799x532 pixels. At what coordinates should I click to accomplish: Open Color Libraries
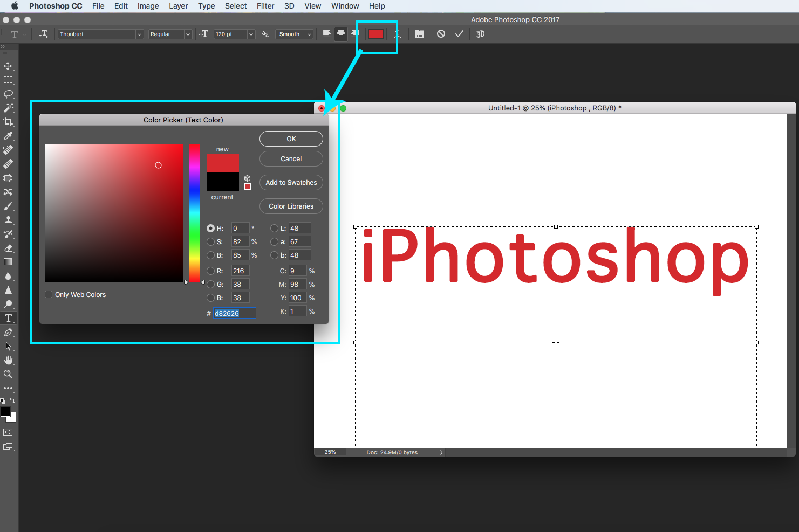(x=291, y=206)
